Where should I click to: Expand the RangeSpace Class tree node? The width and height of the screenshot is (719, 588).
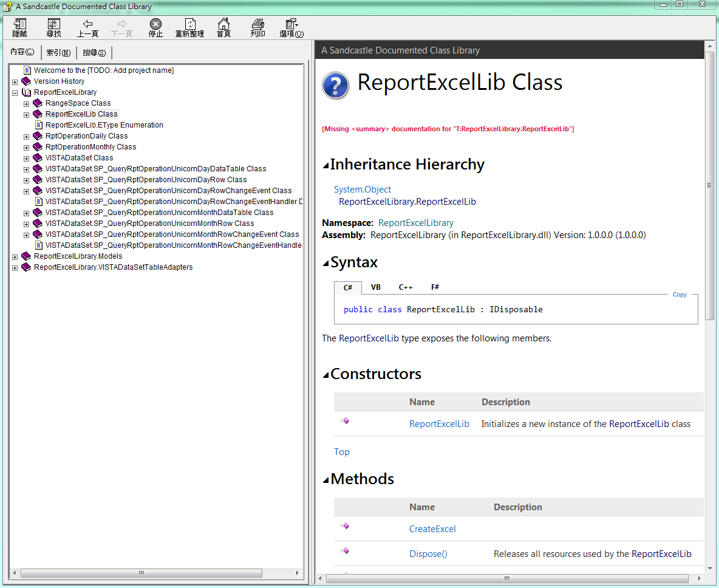[26, 103]
